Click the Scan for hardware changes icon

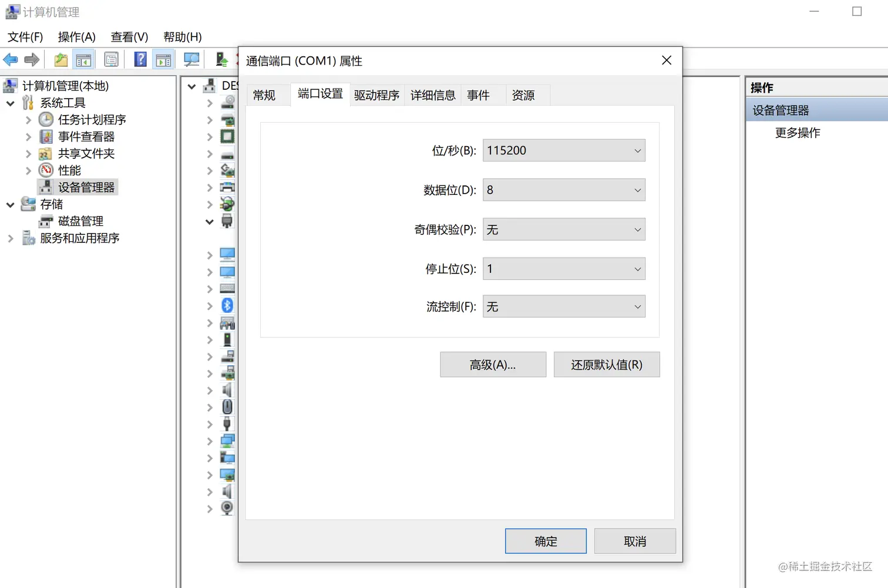pos(191,59)
